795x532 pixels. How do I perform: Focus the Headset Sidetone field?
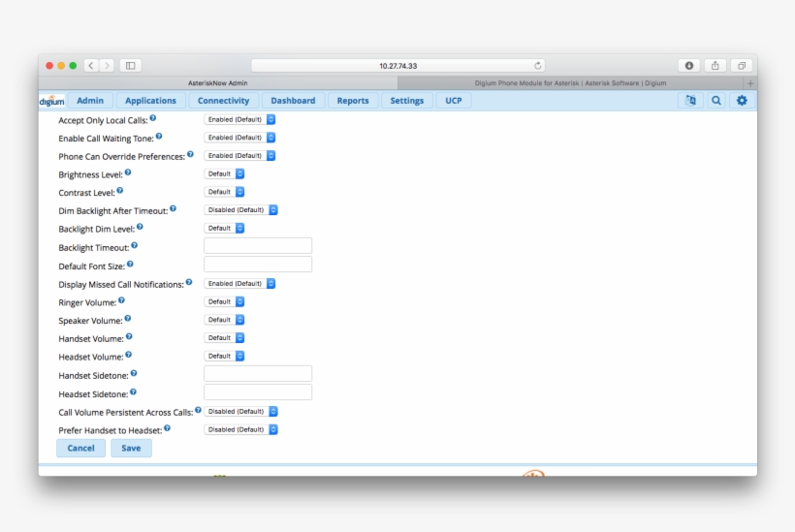pos(258,392)
